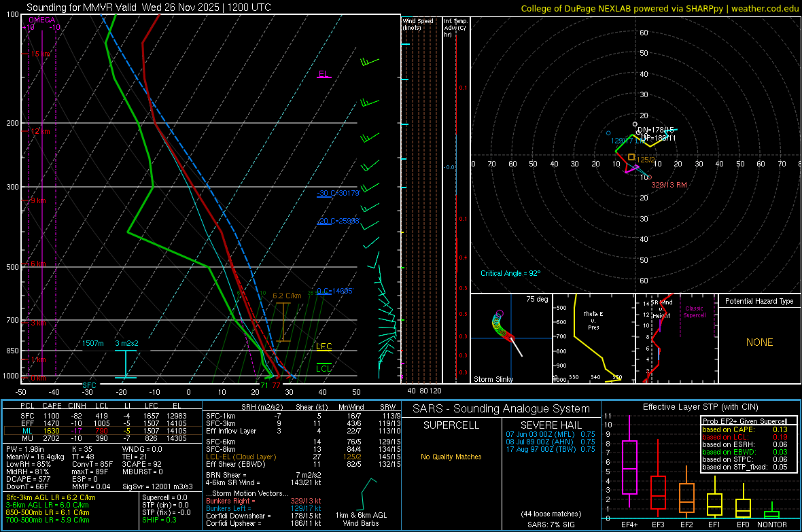Click the SARS - Sounding Analogue System title
Viewport: 802px width, 532px height.
click(x=502, y=409)
